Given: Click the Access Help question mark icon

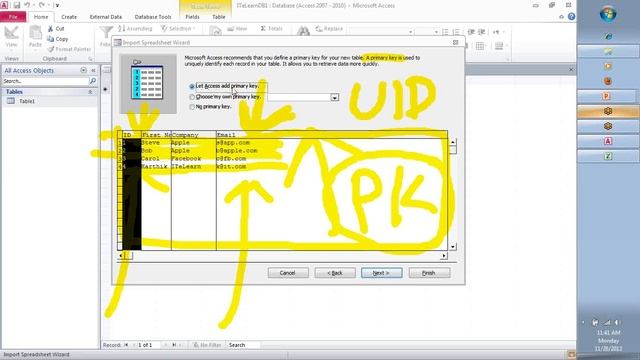Looking at the screenshot, I should tap(571, 17).
